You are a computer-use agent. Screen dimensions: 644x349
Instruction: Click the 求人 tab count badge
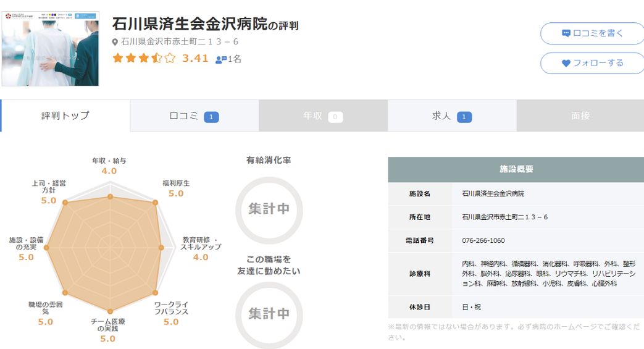[x=464, y=117]
